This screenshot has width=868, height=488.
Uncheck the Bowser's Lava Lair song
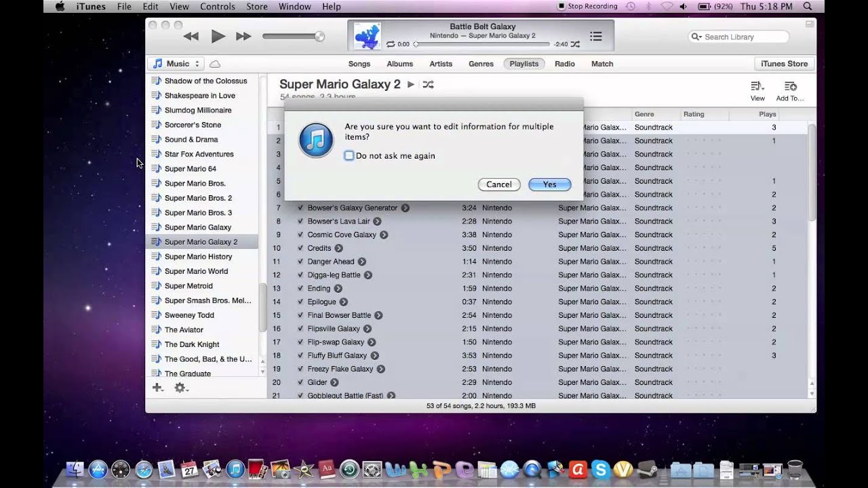[300, 221]
